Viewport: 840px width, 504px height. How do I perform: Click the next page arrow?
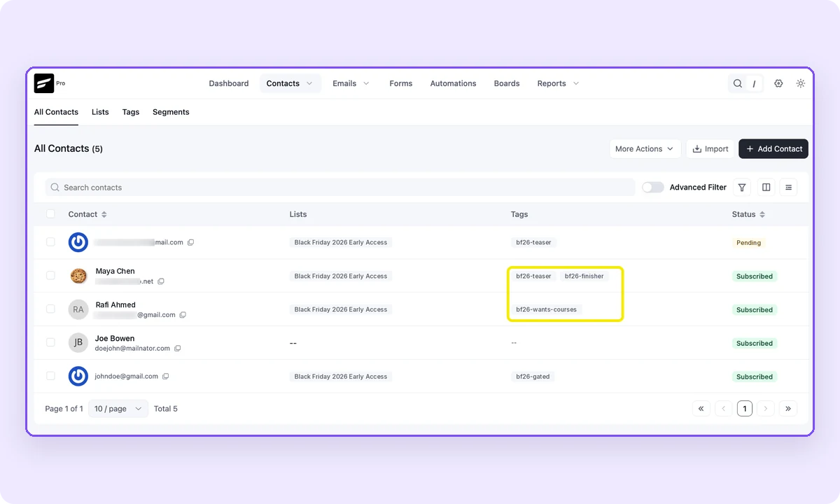tap(766, 409)
